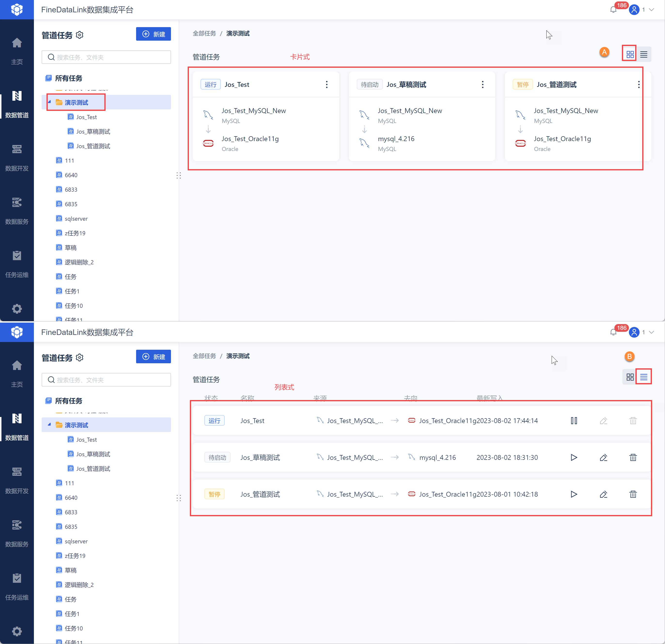The image size is (665, 644).
Task: Collapse the 演示测试 folder in top tree
Action: tap(50, 102)
